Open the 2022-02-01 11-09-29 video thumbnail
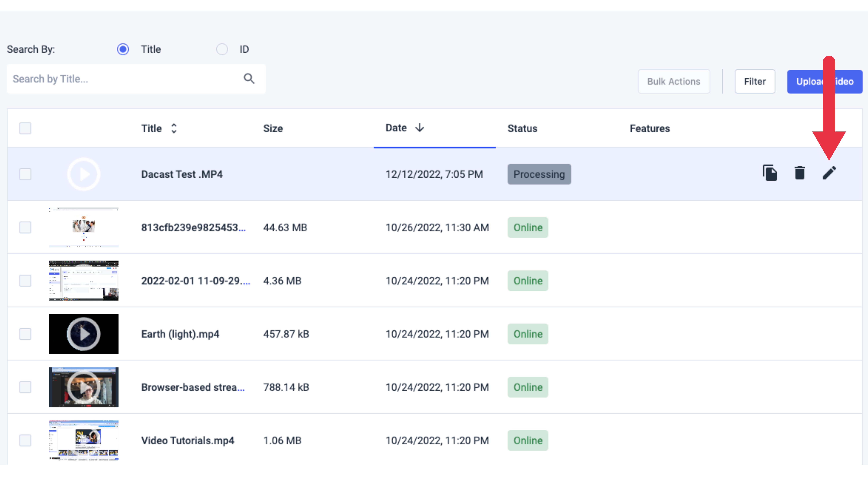The width and height of the screenshot is (868, 488). click(x=84, y=281)
